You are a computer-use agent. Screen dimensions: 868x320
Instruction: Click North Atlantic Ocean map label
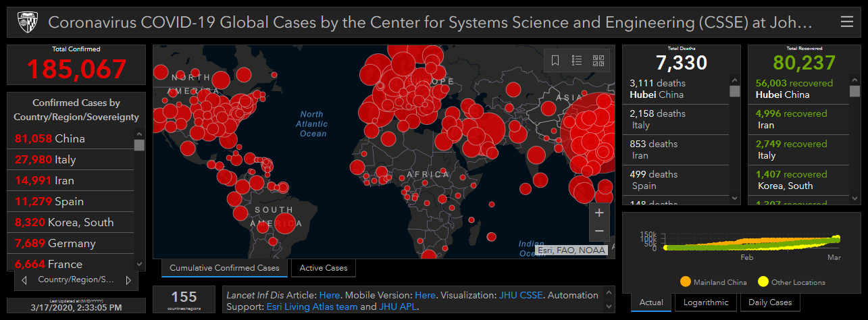pos(312,124)
